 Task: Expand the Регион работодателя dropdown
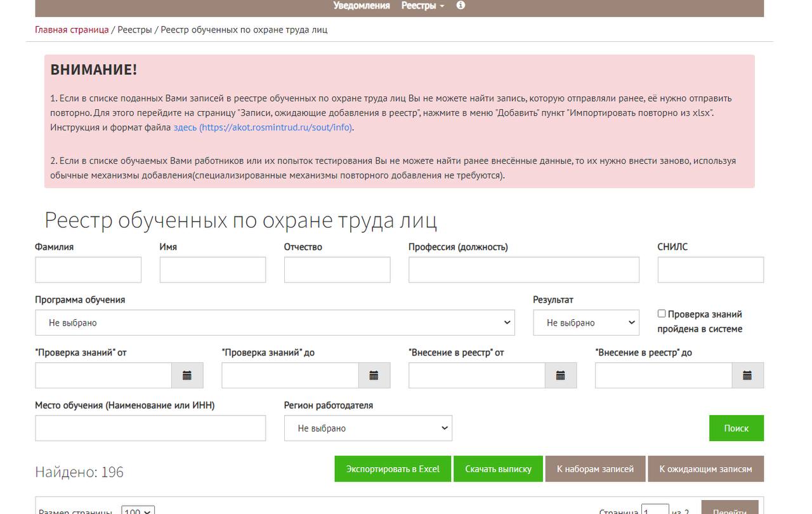click(368, 428)
